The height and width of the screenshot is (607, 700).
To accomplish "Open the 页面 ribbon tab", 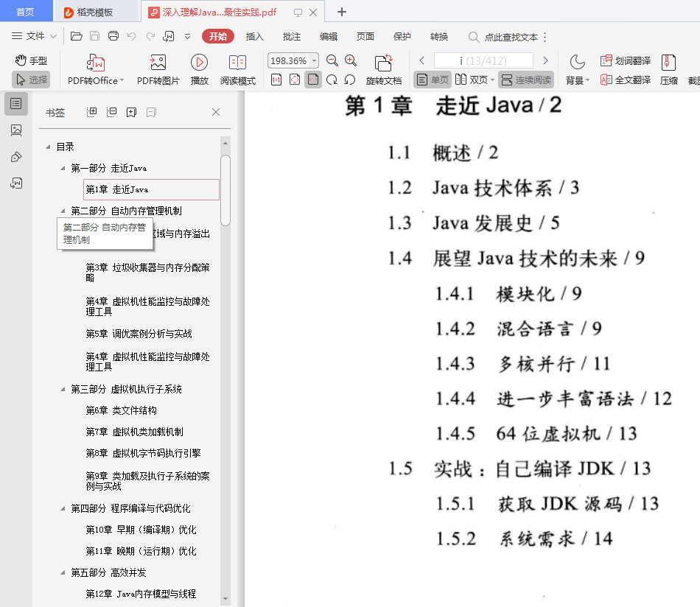I will pos(365,36).
